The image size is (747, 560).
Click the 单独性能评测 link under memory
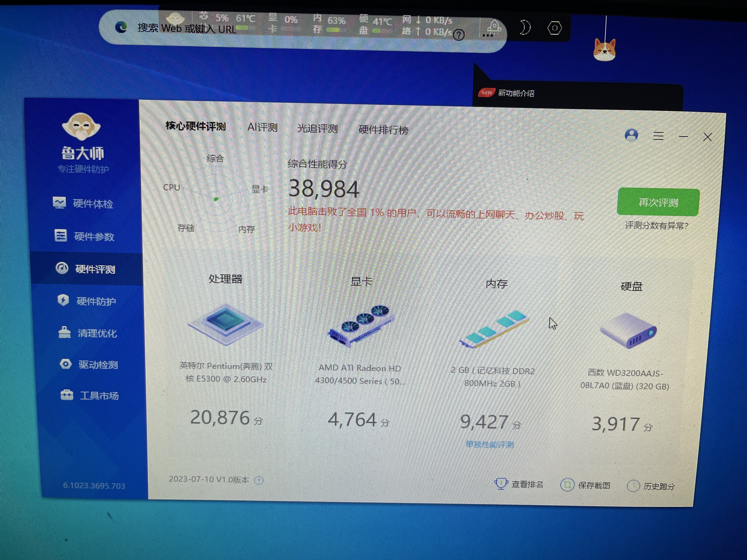click(489, 444)
